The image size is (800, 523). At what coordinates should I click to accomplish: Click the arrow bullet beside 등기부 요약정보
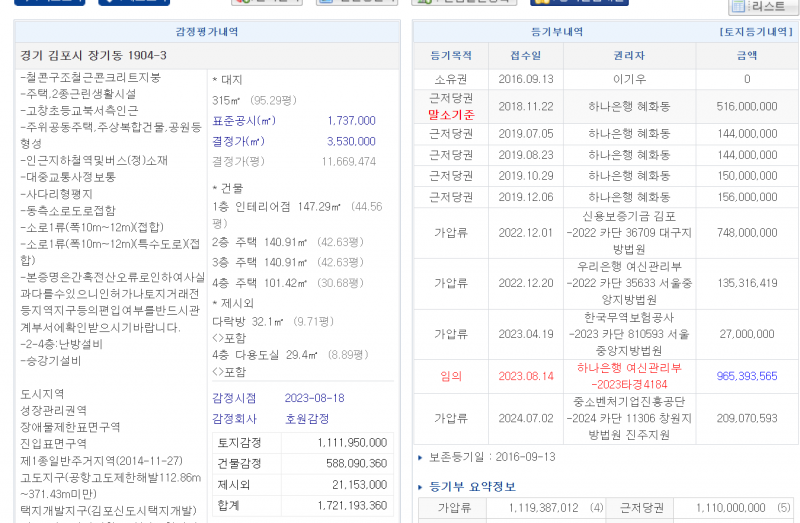point(419,487)
